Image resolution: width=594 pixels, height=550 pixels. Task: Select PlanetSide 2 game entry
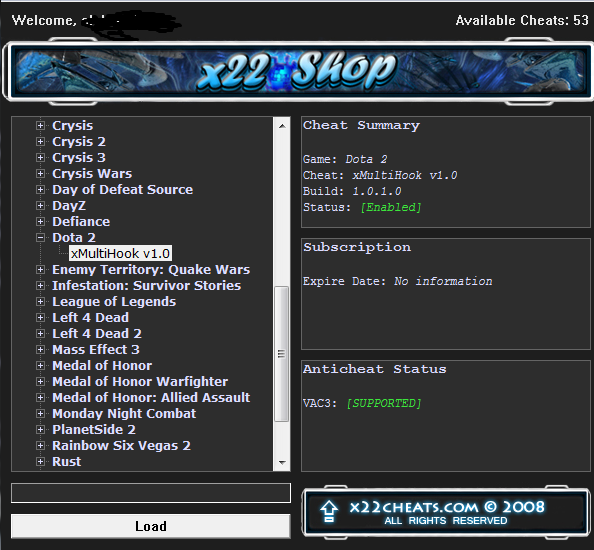94,430
